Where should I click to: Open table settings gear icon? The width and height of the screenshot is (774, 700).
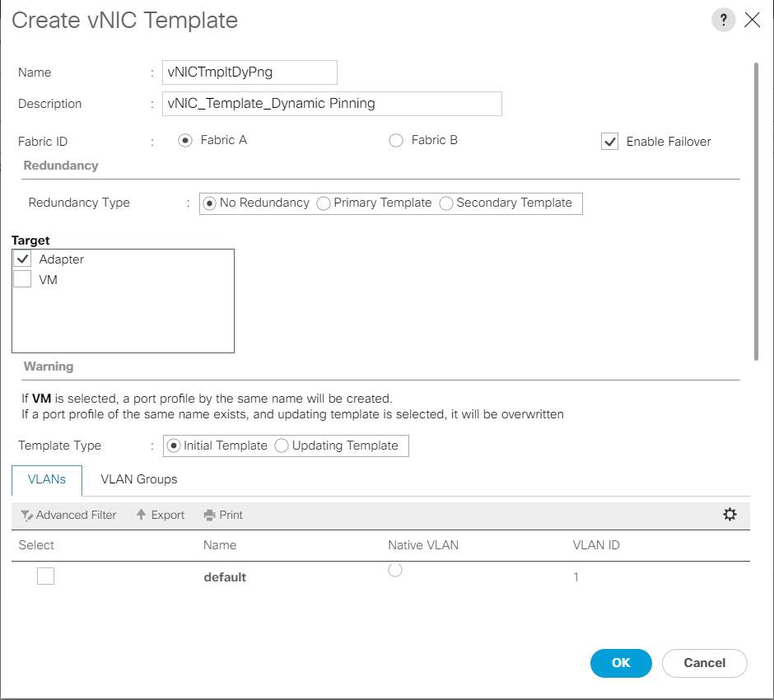click(730, 515)
